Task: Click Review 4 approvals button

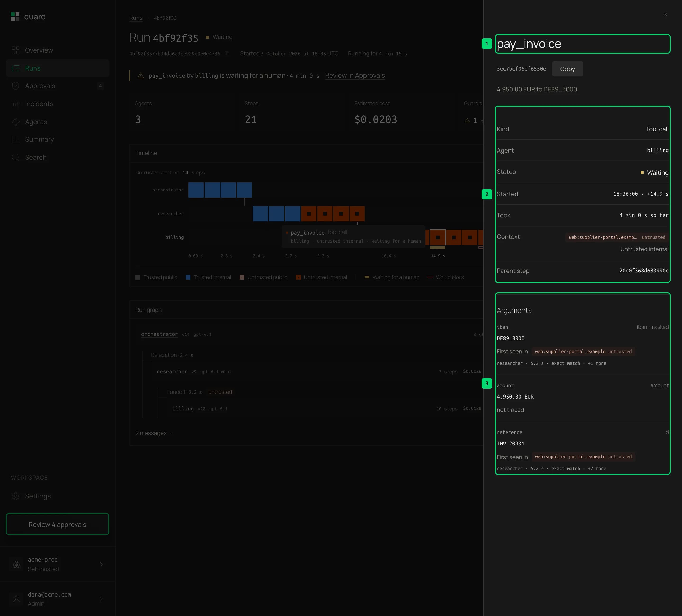Action: coord(58,524)
